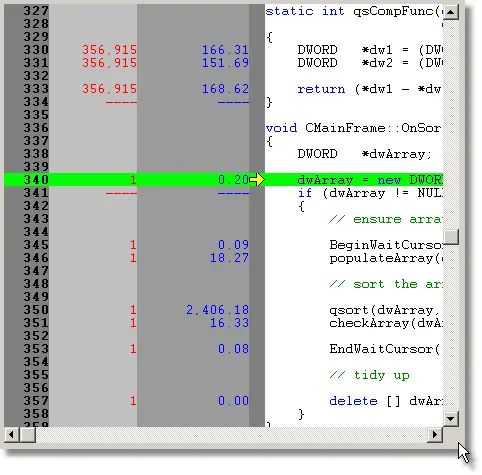Click the horizontal scrollbar left arrow
This screenshot has width=482, height=475.
[x=12, y=434]
